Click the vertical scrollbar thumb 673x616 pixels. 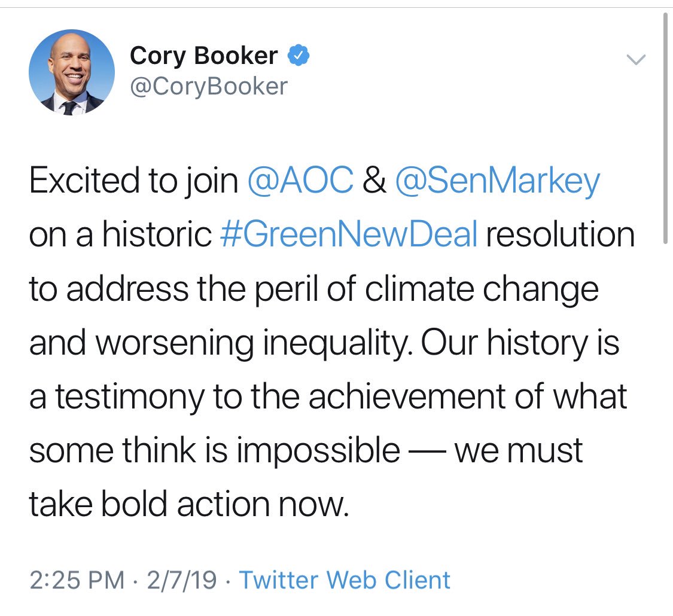(x=666, y=126)
